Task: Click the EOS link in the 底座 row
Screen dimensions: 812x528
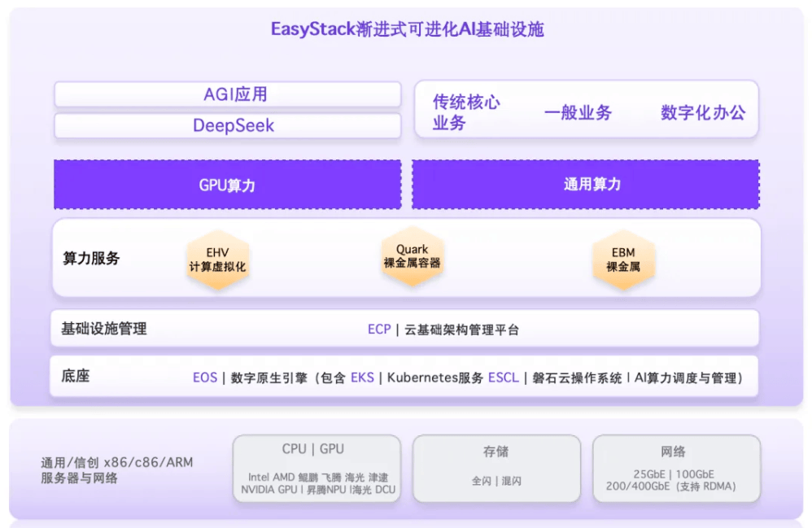Action: (204, 377)
